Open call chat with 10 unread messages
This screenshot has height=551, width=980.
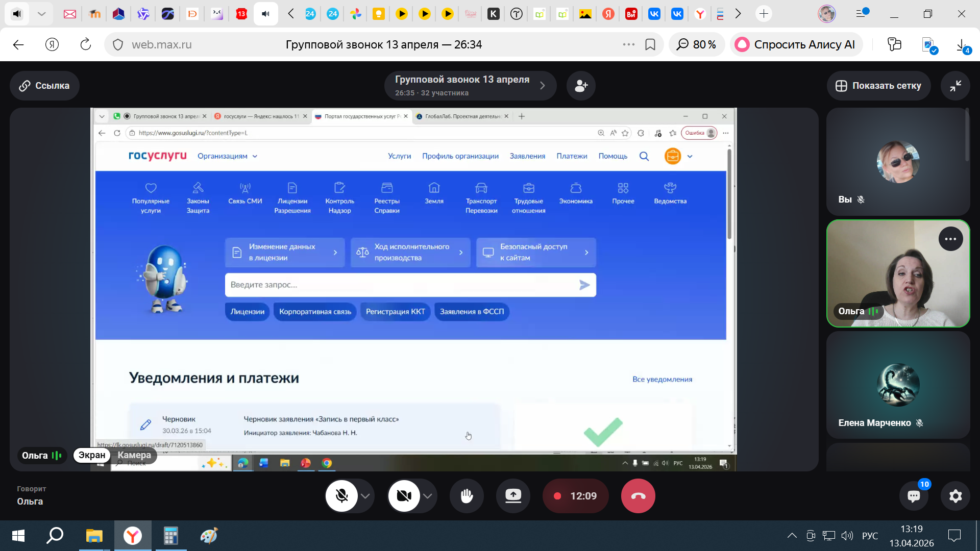(914, 496)
